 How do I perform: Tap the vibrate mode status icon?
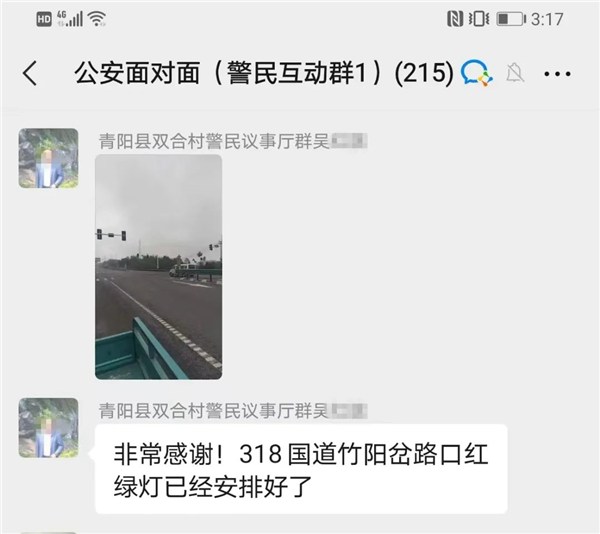tap(479, 19)
